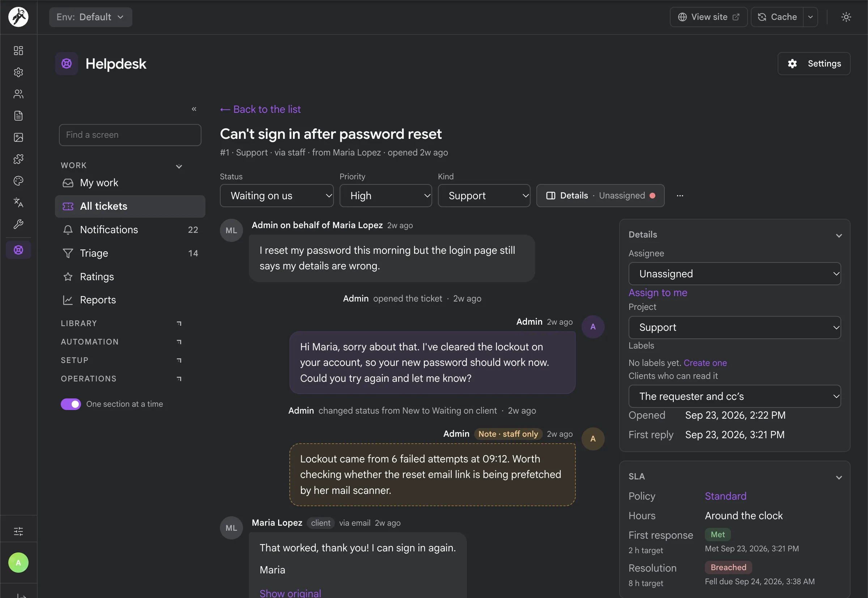This screenshot has width=868, height=598.
Task: Open the puzzle piece extensions icon
Action: pyautogui.click(x=18, y=159)
